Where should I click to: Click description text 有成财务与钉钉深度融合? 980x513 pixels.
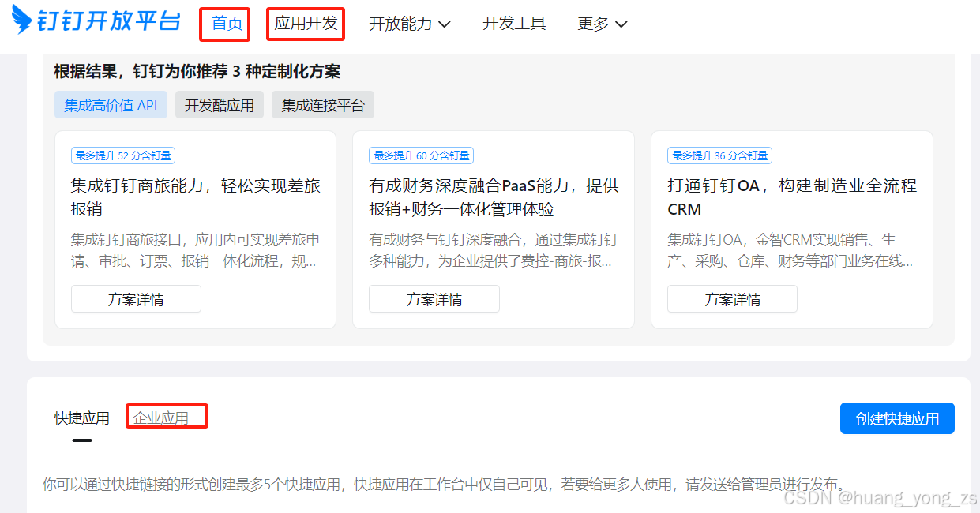point(494,250)
